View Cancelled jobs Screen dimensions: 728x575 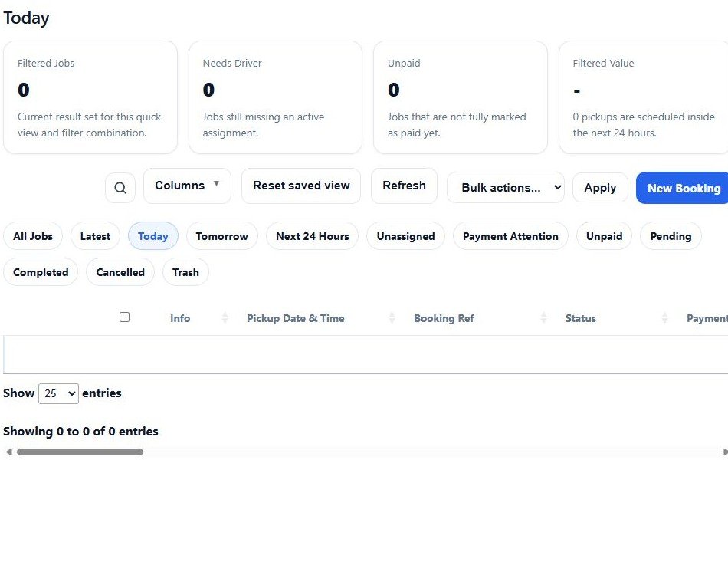coord(120,272)
